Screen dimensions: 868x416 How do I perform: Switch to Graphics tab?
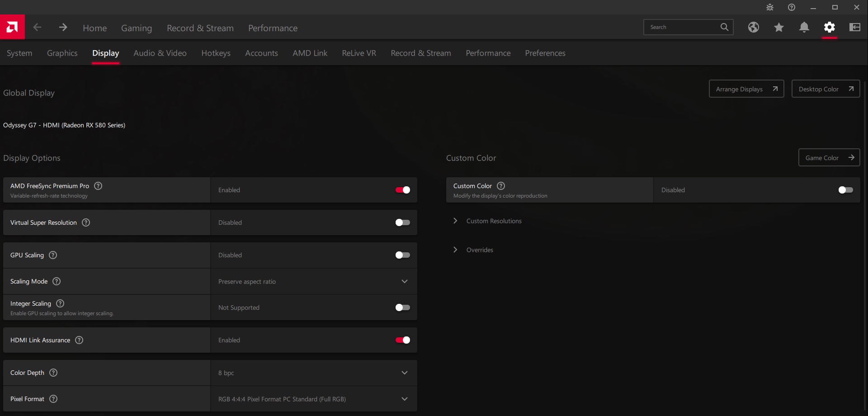coord(62,53)
